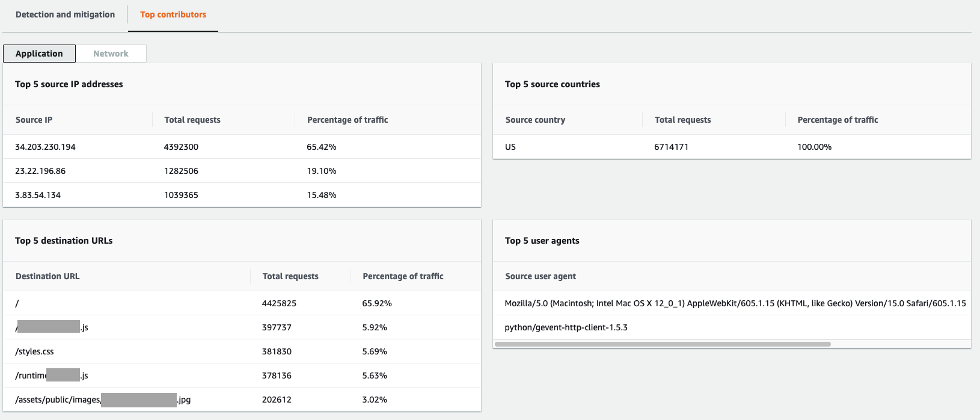This screenshot has width=980, height=420.
Task: Click the Source user agent column header
Action: pyautogui.click(x=541, y=276)
